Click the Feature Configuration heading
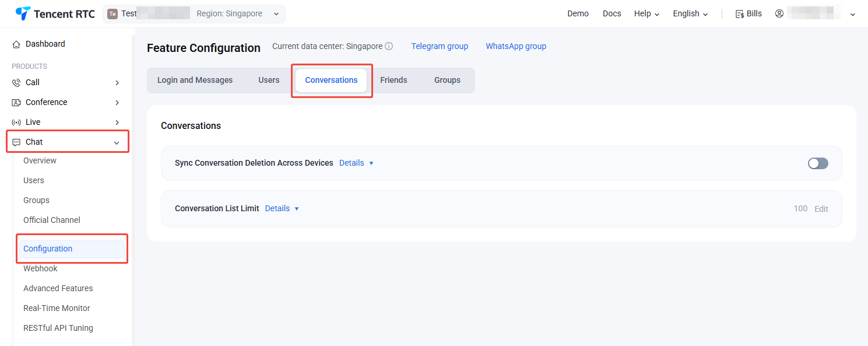Image resolution: width=868 pixels, height=346 pixels. coord(203,48)
